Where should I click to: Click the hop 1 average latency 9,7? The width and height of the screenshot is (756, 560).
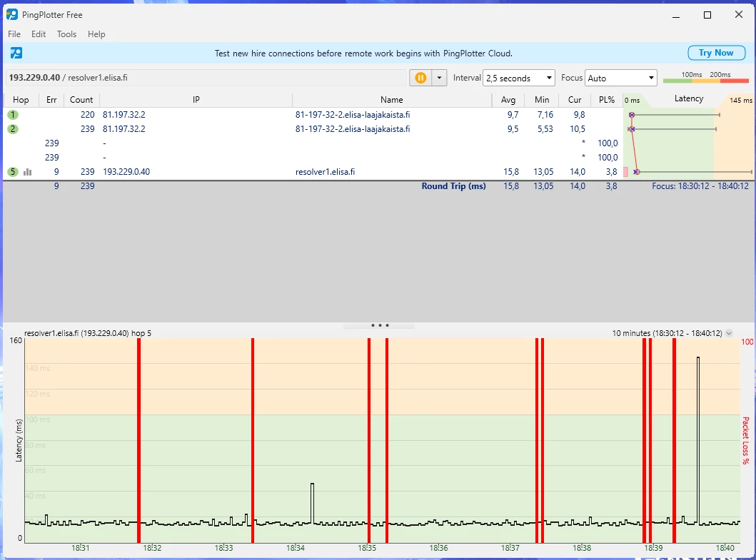[513, 115]
